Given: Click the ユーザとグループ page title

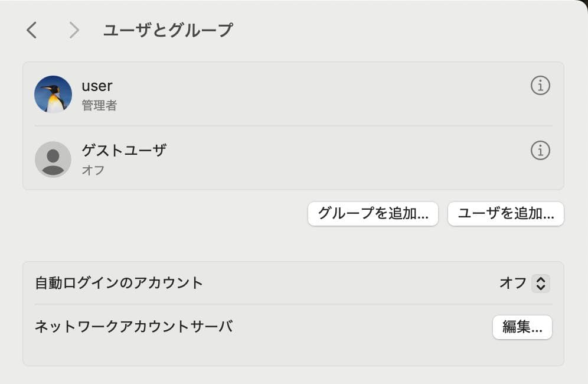Looking at the screenshot, I should point(168,30).
